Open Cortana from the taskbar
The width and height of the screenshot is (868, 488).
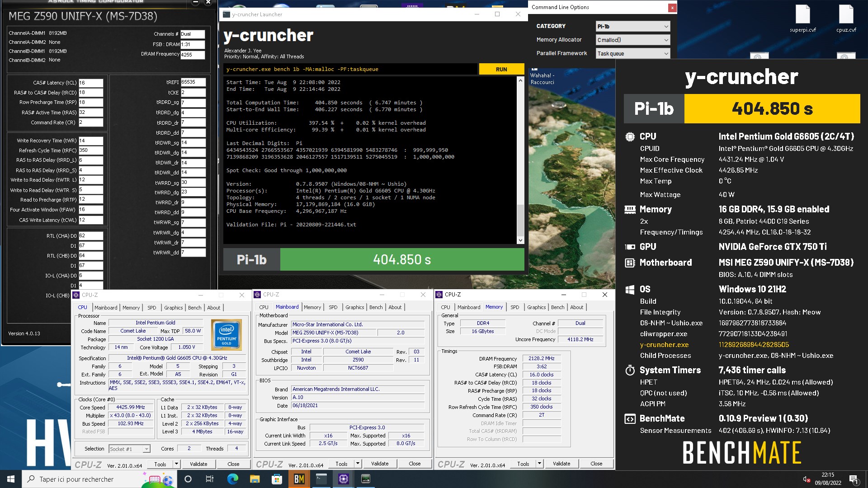[x=188, y=479]
